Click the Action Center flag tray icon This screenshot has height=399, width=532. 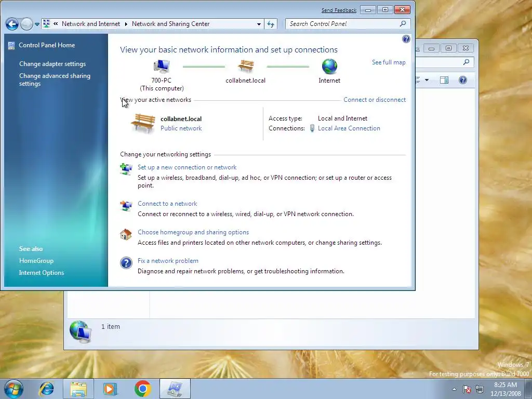tap(467, 389)
